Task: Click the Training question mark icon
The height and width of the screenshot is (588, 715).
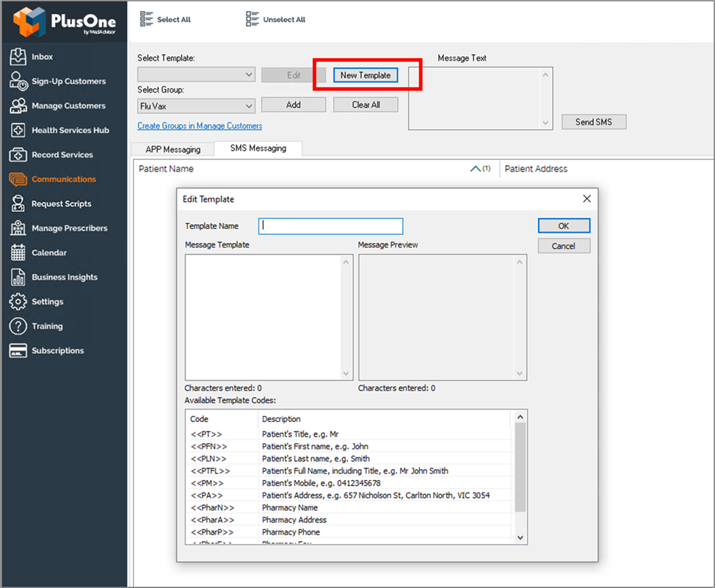Action: (x=18, y=326)
